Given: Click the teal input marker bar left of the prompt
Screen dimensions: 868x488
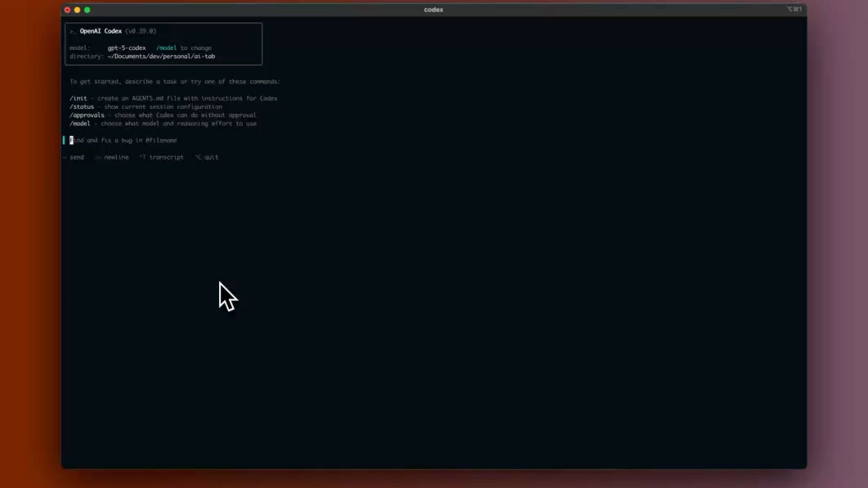Looking at the screenshot, I should click(x=64, y=140).
